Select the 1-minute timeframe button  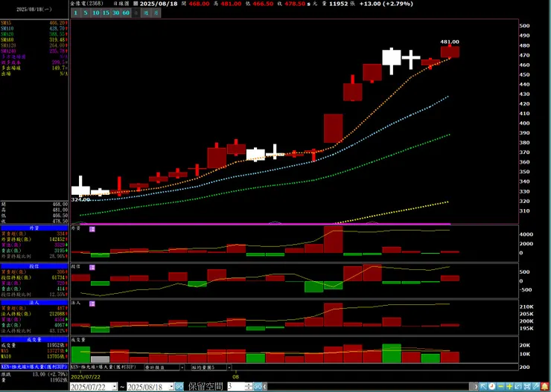click(75, 13)
